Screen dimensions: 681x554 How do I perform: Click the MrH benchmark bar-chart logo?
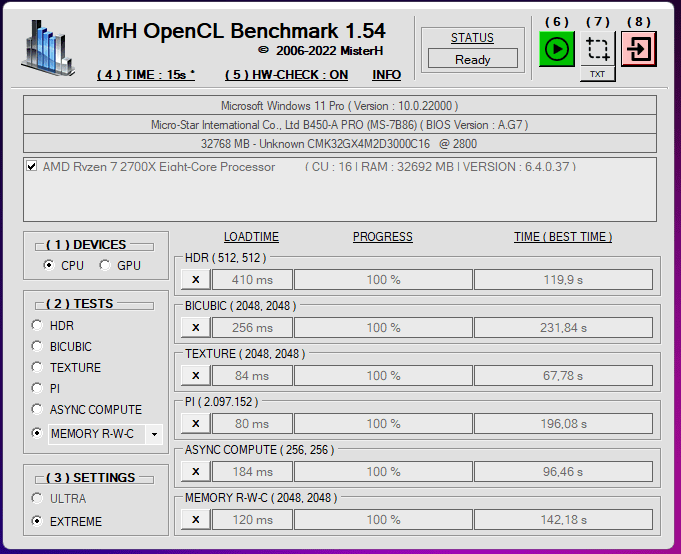click(x=48, y=48)
